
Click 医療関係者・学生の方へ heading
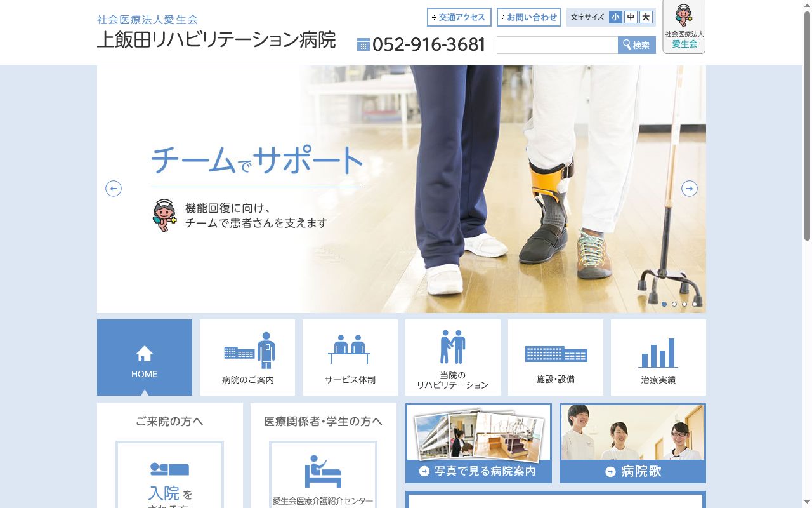pyautogui.click(x=323, y=422)
